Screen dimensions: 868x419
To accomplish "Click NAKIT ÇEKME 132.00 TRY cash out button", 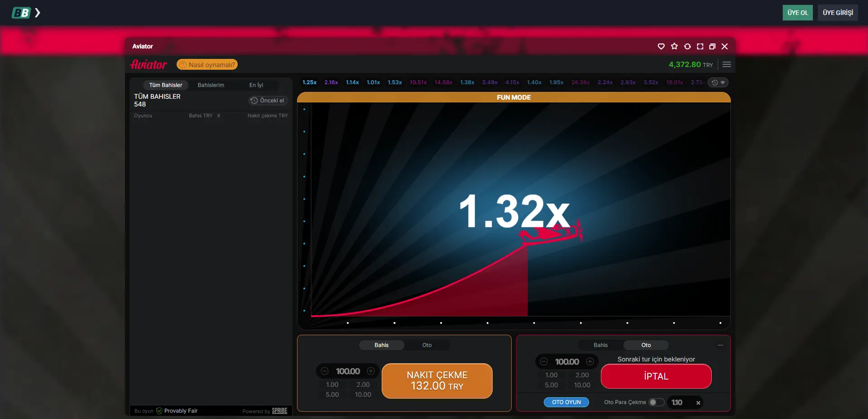I will pyautogui.click(x=437, y=381).
